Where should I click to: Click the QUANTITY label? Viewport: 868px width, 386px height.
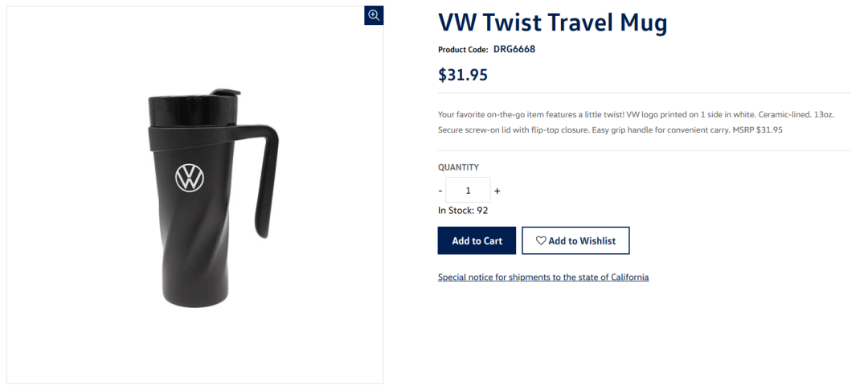458,167
